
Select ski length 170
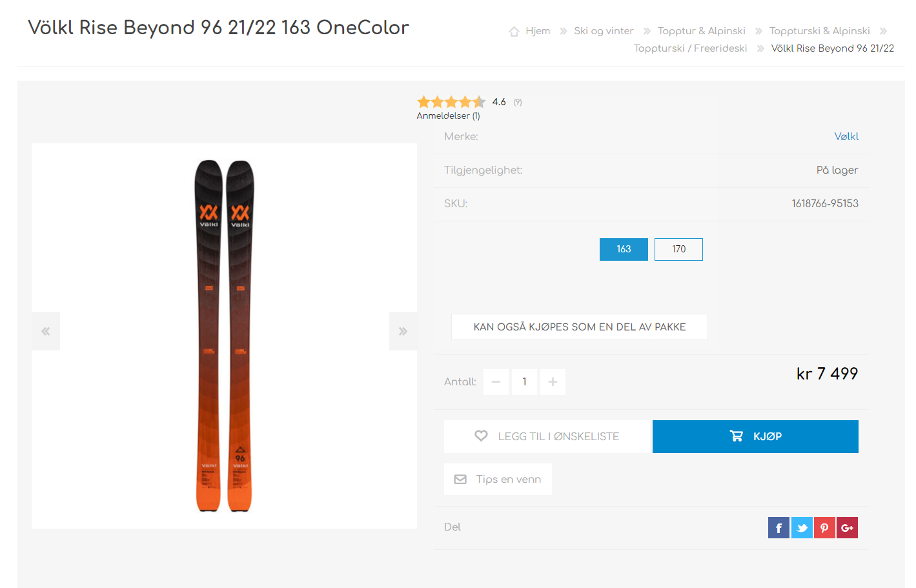[x=678, y=249]
